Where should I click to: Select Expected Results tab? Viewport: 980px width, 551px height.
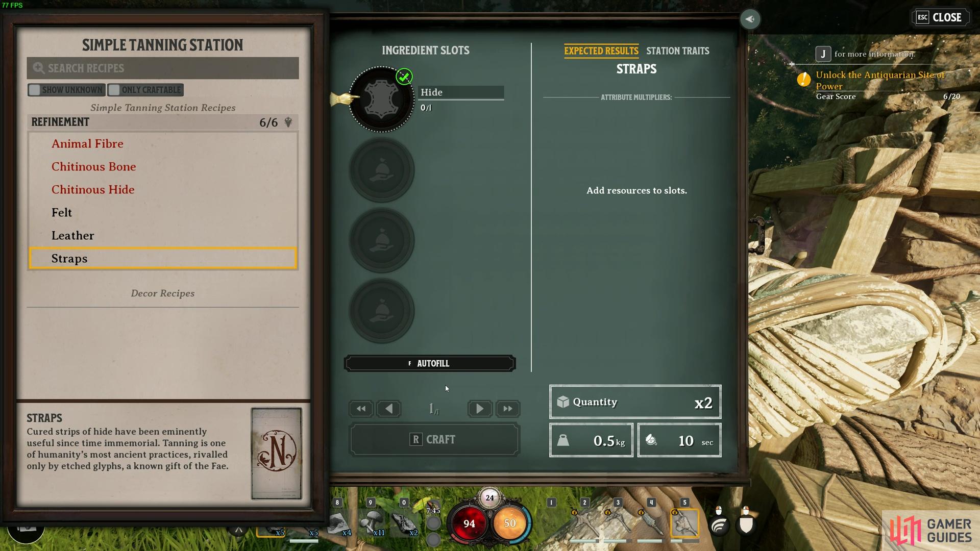pos(601,51)
